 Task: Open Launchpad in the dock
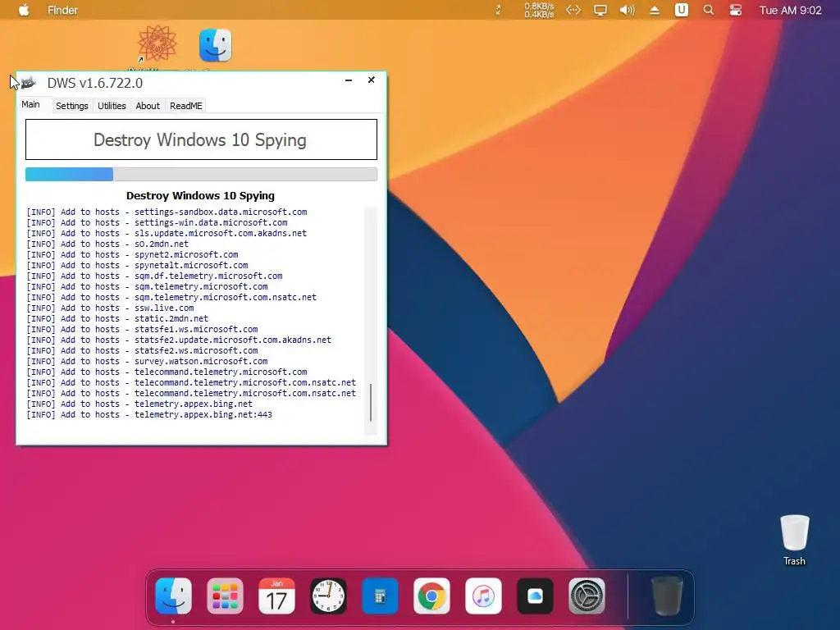click(x=225, y=596)
